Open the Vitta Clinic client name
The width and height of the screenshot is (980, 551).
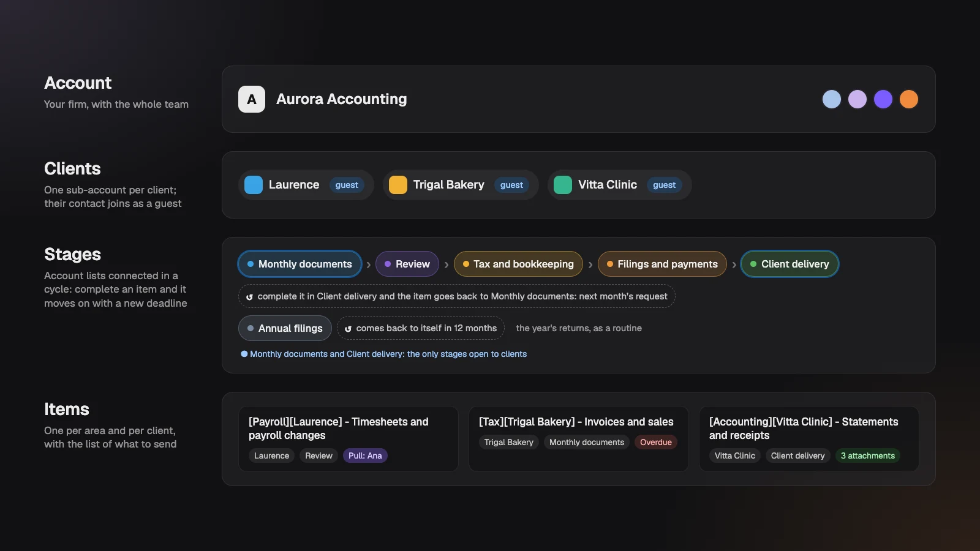click(x=608, y=185)
